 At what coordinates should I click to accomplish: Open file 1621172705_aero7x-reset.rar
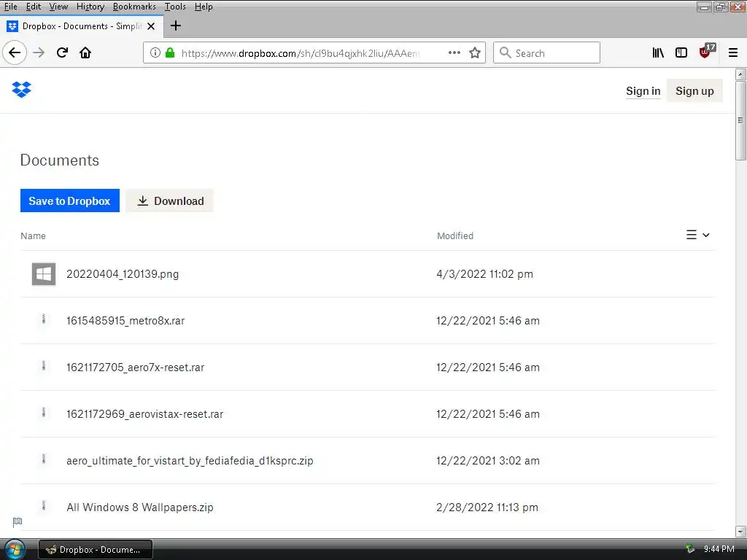(135, 367)
